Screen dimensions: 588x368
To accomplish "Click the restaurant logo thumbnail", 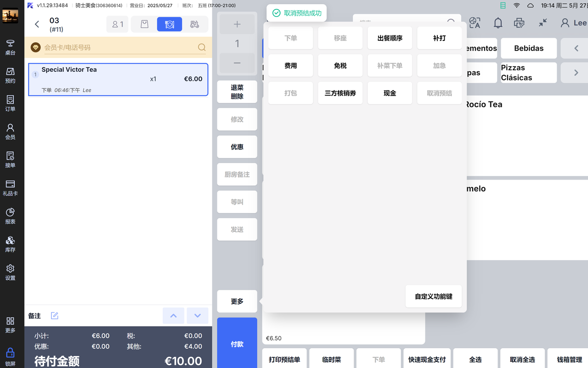I will click(10, 16).
